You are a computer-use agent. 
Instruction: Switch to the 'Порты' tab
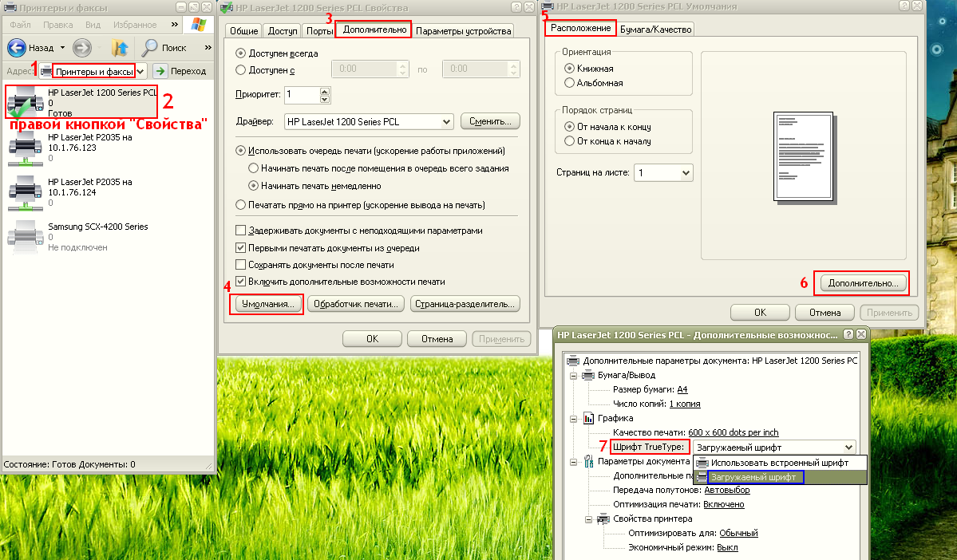(319, 30)
